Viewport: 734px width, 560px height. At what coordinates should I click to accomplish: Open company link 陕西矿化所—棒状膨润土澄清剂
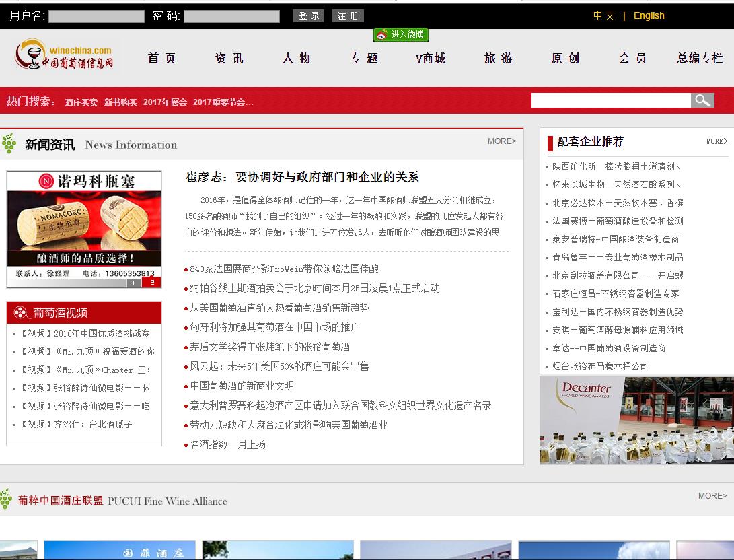click(617, 166)
